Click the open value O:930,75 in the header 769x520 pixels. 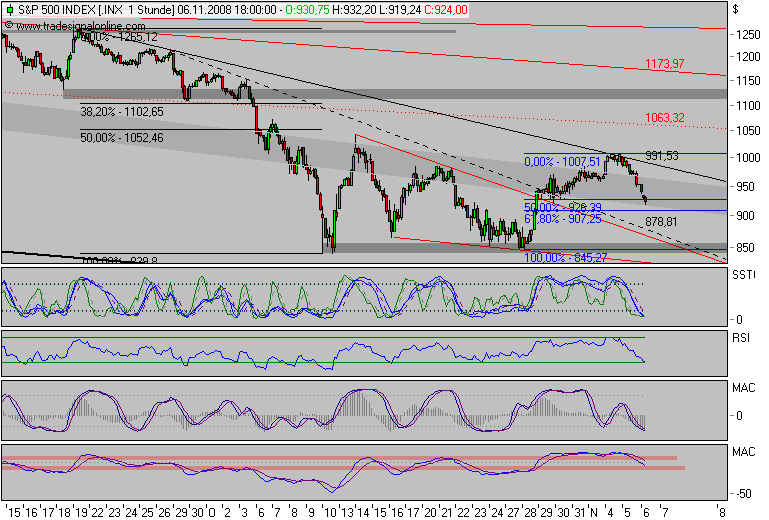click(x=308, y=10)
